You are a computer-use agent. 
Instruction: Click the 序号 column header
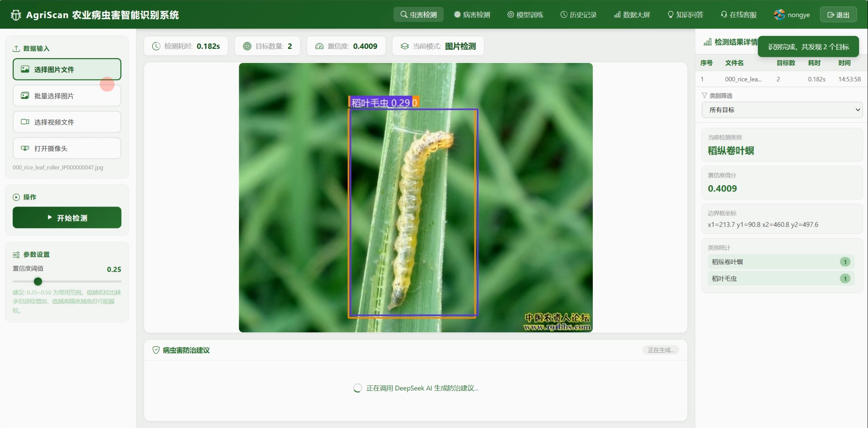pos(706,63)
